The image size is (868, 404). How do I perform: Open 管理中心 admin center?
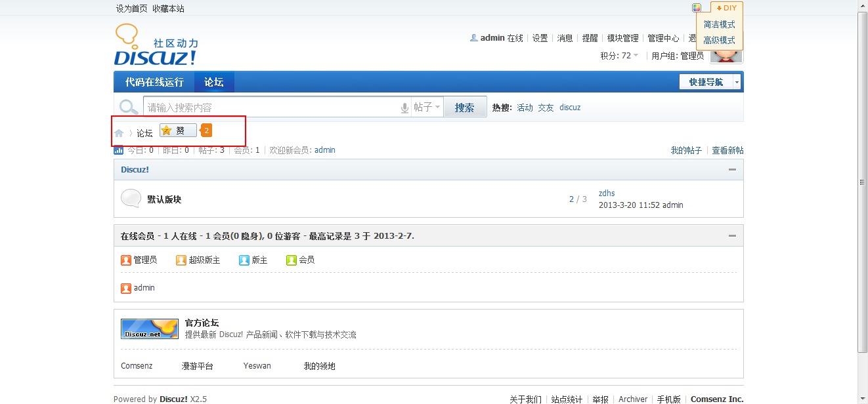click(663, 38)
